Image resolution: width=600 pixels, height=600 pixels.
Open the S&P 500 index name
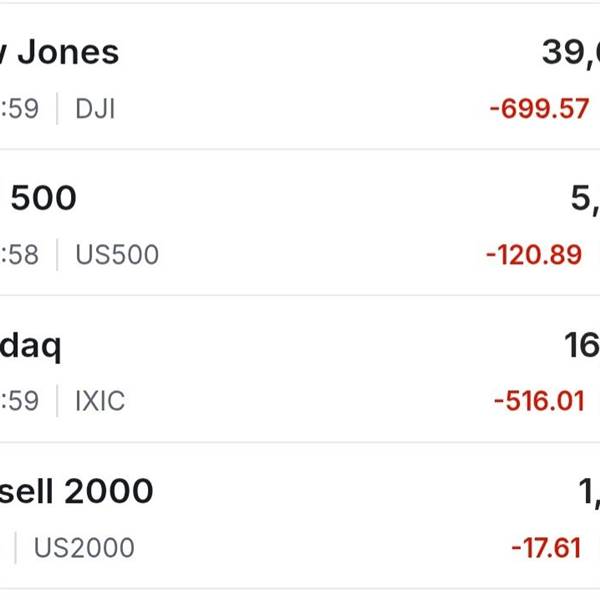(x=38, y=198)
